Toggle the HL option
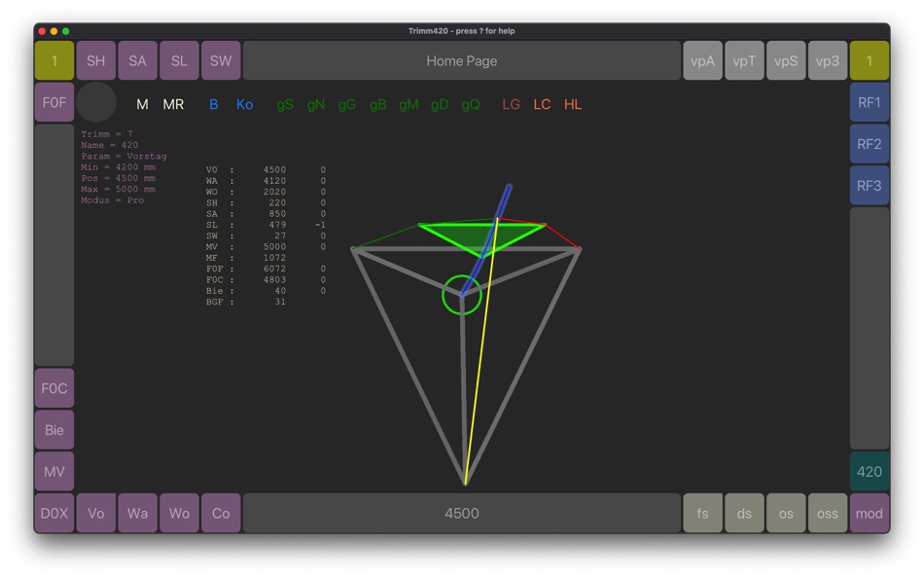The width and height of the screenshot is (924, 578). tap(573, 104)
